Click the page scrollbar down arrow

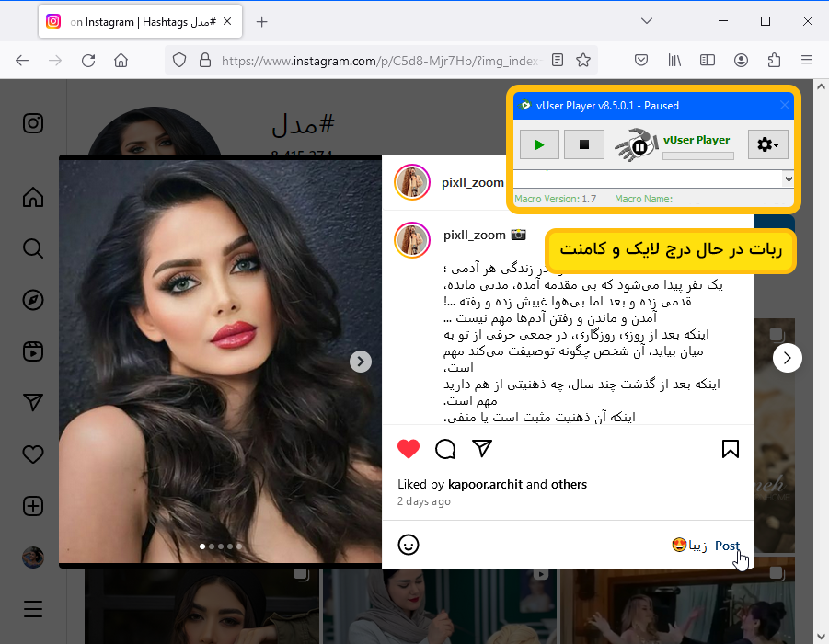pyautogui.click(x=821, y=637)
